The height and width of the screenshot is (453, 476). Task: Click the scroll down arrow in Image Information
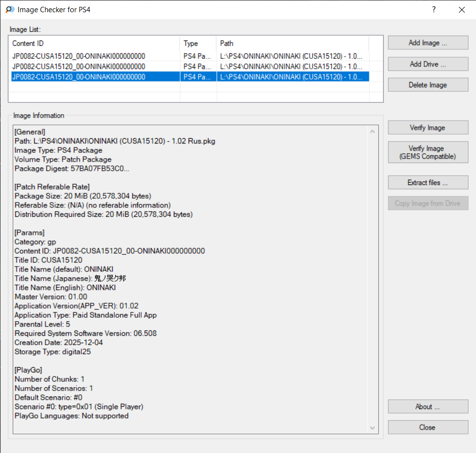click(x=373, y=428)
